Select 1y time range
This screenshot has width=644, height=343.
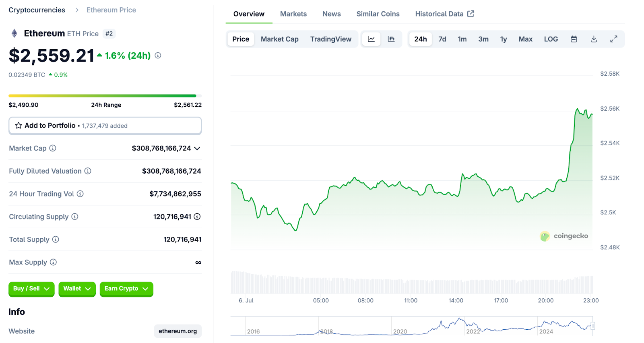[x=504, y=39]
